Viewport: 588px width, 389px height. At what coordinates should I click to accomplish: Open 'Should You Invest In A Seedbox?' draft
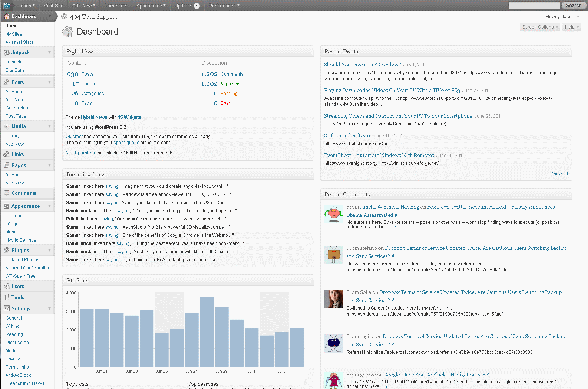(x=363, y=65)
